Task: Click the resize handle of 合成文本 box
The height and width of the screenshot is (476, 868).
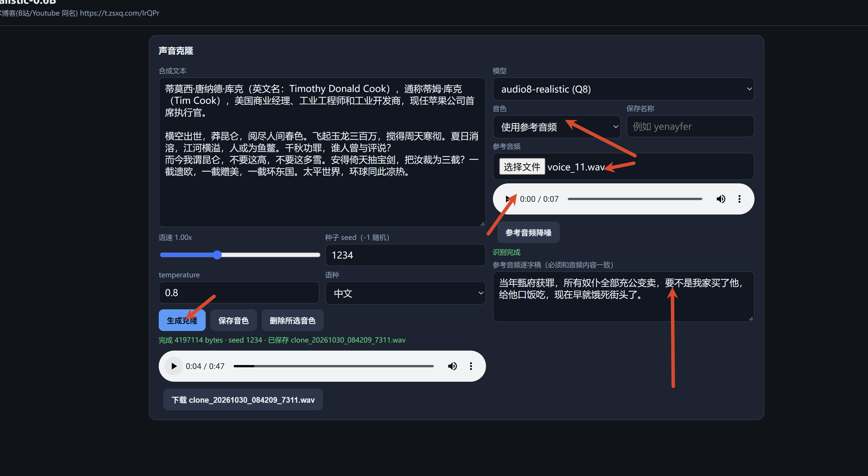Action: coord(482,223)
